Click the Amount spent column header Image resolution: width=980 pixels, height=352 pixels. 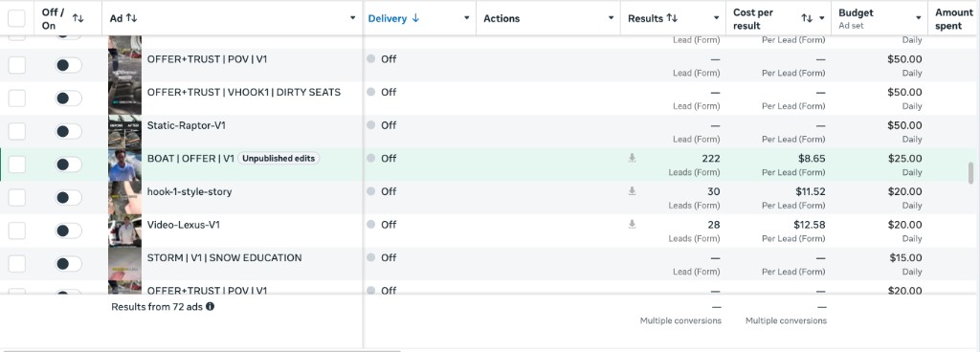[x=954, y=19]
